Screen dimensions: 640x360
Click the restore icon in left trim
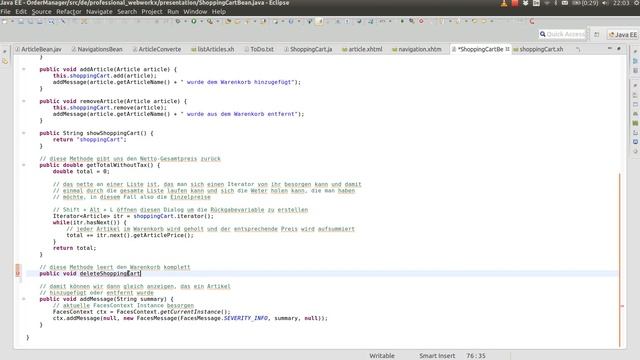(5, 51)
